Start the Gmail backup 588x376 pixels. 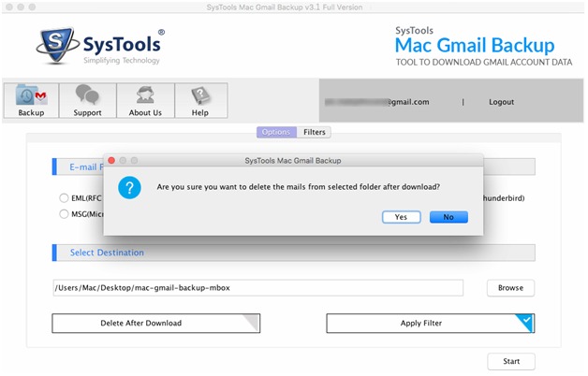tap(511, 361)
